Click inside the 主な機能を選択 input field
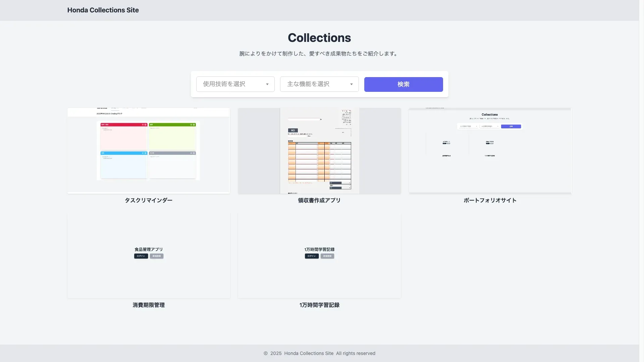Viewport: 644px width, 362px height. [x=315, y=84]
